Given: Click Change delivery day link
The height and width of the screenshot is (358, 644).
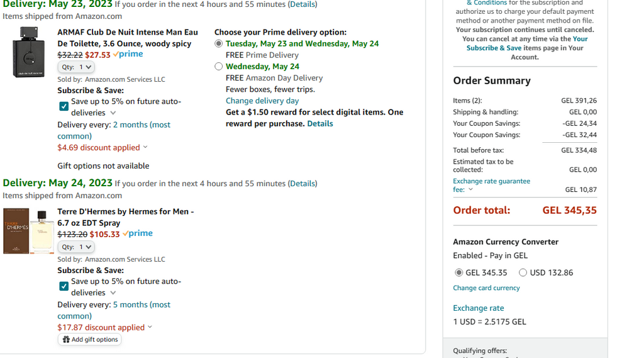Looking at the screenshot, I should pos(262,101).
